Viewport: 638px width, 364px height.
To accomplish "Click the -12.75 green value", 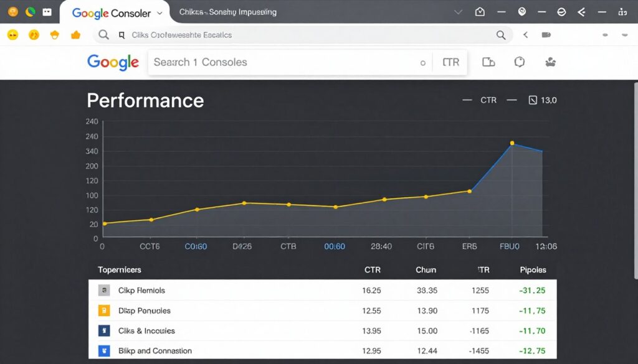I will click(x=532, y=350).
